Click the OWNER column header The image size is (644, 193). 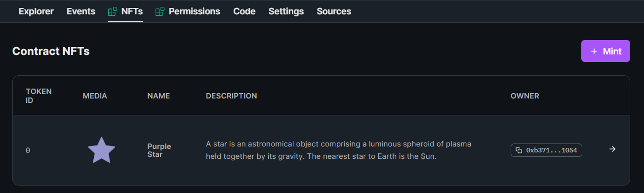(x=525, y=96)
